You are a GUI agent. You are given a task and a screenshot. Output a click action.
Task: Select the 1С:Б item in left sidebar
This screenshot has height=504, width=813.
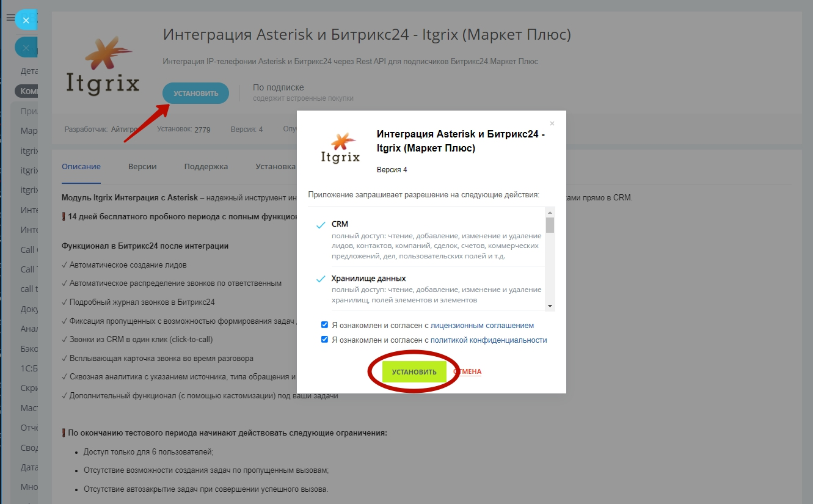[x=29, y=368]
